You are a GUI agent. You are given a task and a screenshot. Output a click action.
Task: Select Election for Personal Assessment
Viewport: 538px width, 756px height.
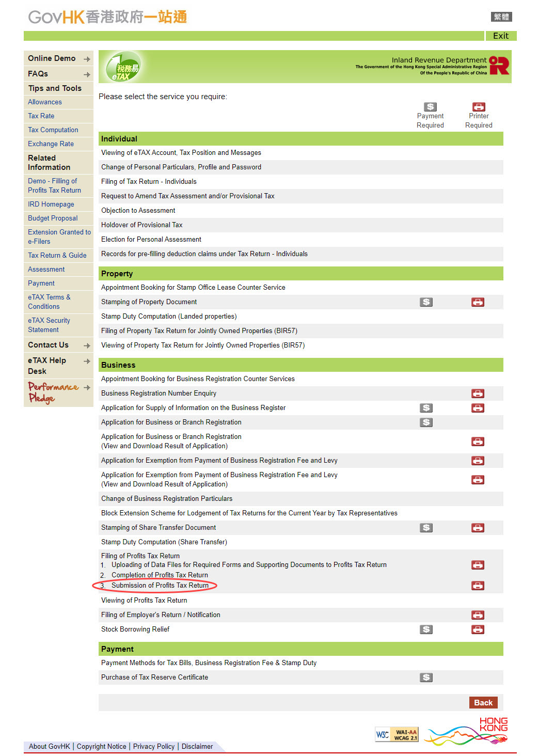click(x=151, y=240)
